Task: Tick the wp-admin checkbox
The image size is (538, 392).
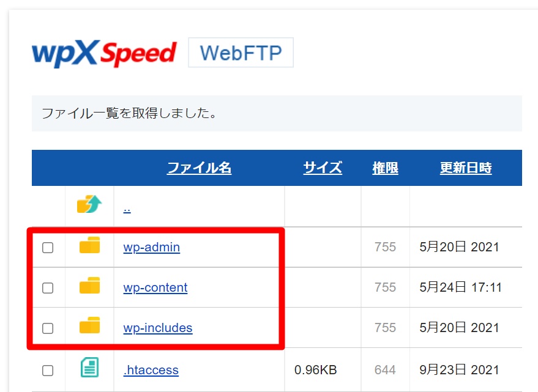Action: [x=48, y=247]
